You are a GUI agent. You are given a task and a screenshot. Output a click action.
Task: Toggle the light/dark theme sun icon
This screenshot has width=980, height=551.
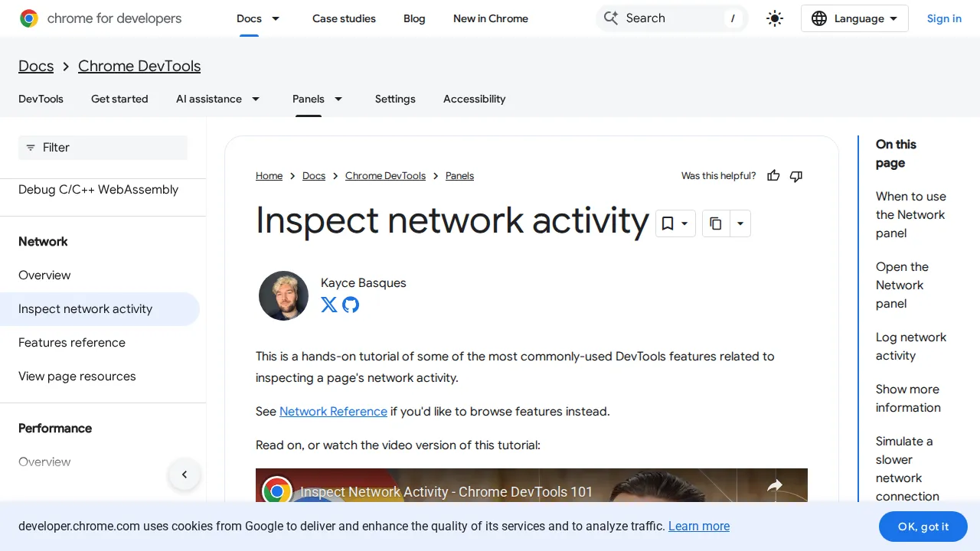[774, 18]
